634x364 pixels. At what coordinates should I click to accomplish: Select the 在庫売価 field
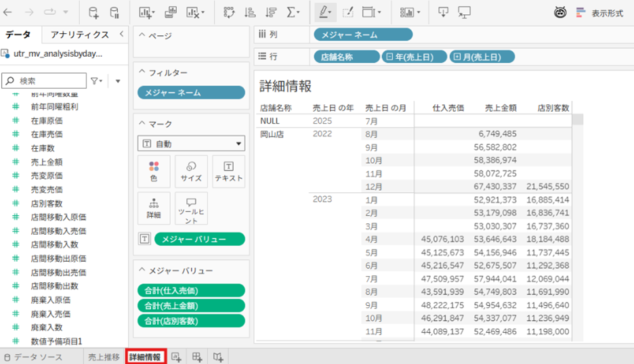(47, 134)
